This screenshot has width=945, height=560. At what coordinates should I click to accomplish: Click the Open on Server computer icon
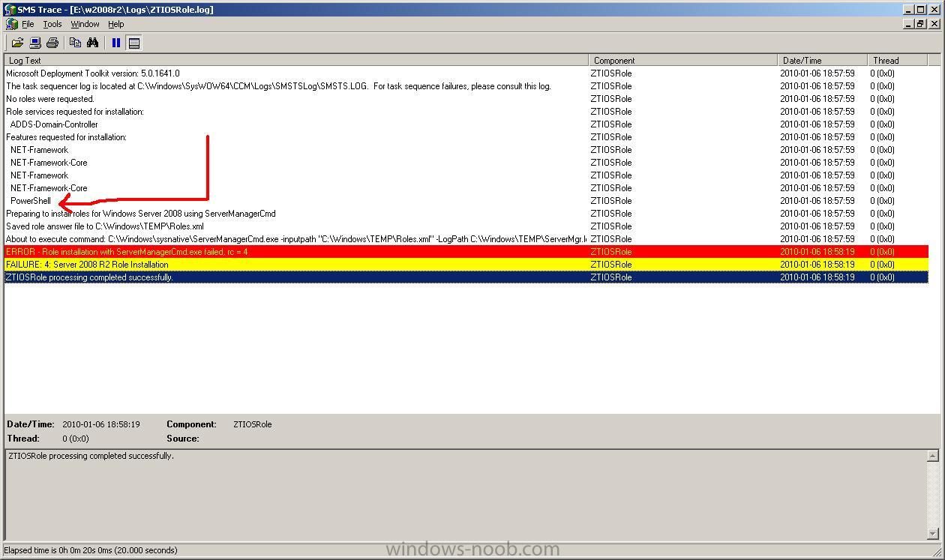(34, 43)
